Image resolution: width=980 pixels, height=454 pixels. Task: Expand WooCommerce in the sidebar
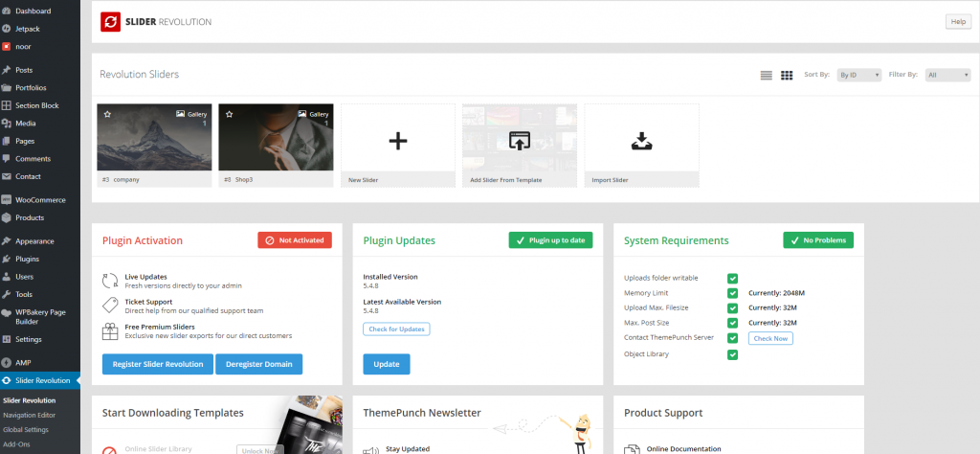click(40, 200)
